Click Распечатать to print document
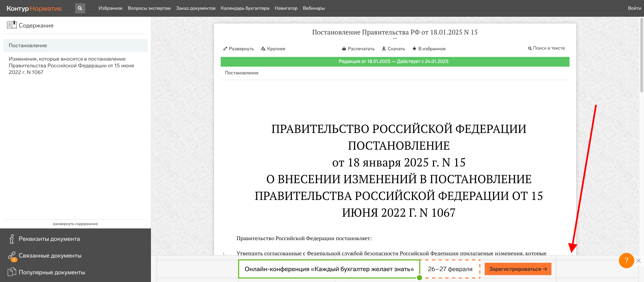The height and width of the screenshot is (282, 644). [x=358, y=49]
